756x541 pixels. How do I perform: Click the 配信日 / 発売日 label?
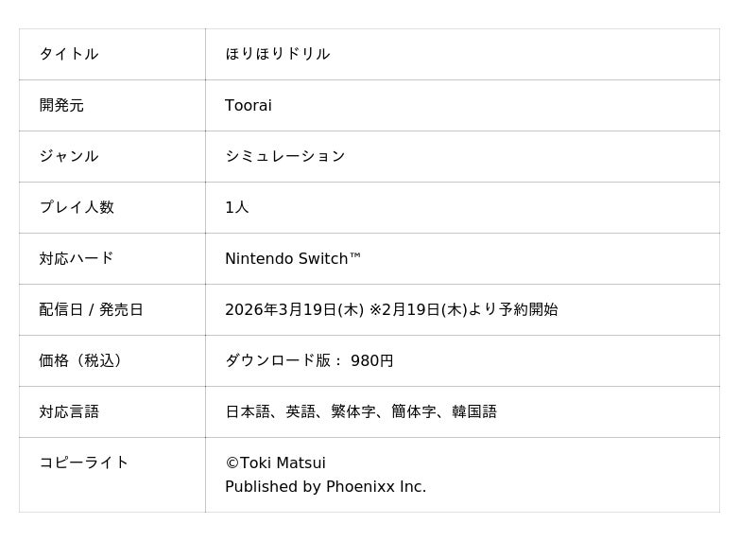[92, 309]
